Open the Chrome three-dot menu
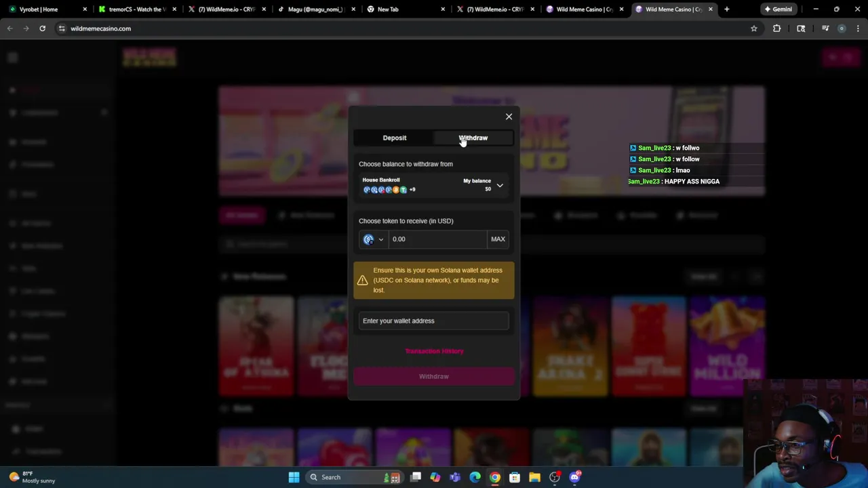Viewport: 868px width, 488px height. 858,28
